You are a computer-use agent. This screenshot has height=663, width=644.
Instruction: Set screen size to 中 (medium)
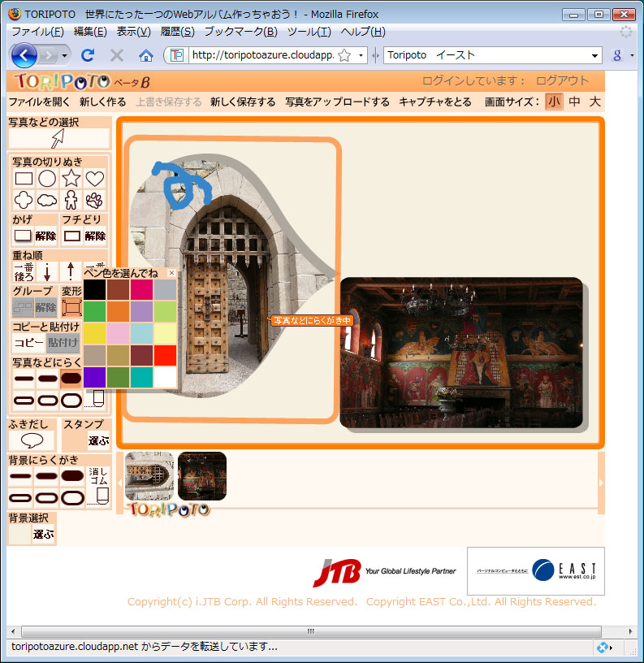(x=574, y=102)
